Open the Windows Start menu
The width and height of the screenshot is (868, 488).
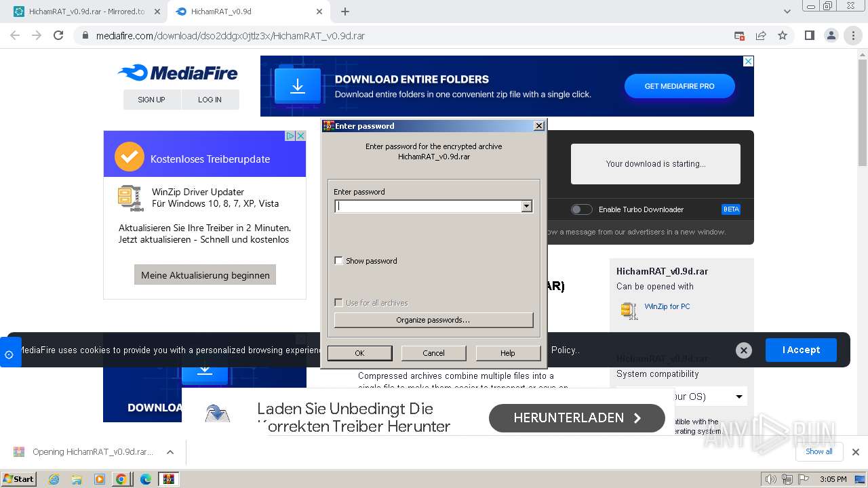tap(18, 479)
